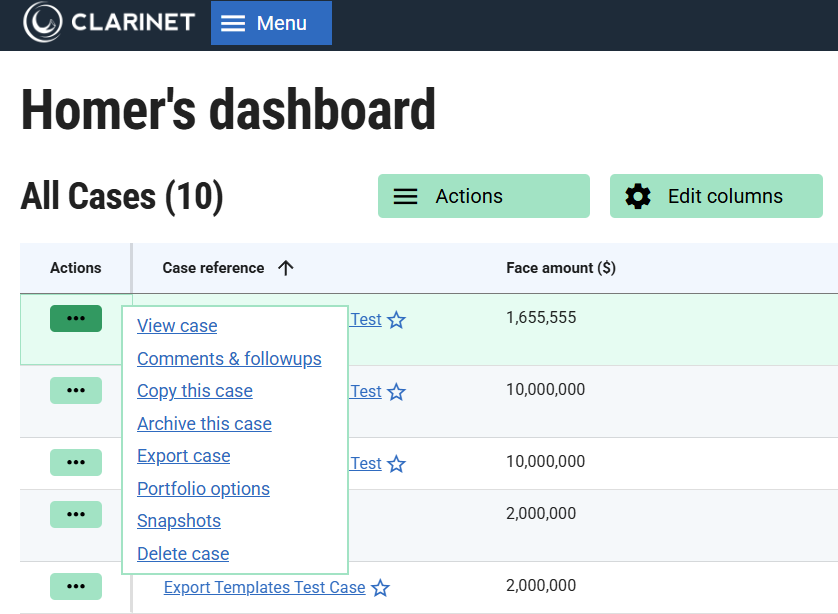Choose Comments & followups menu entry

coord(229,358)
